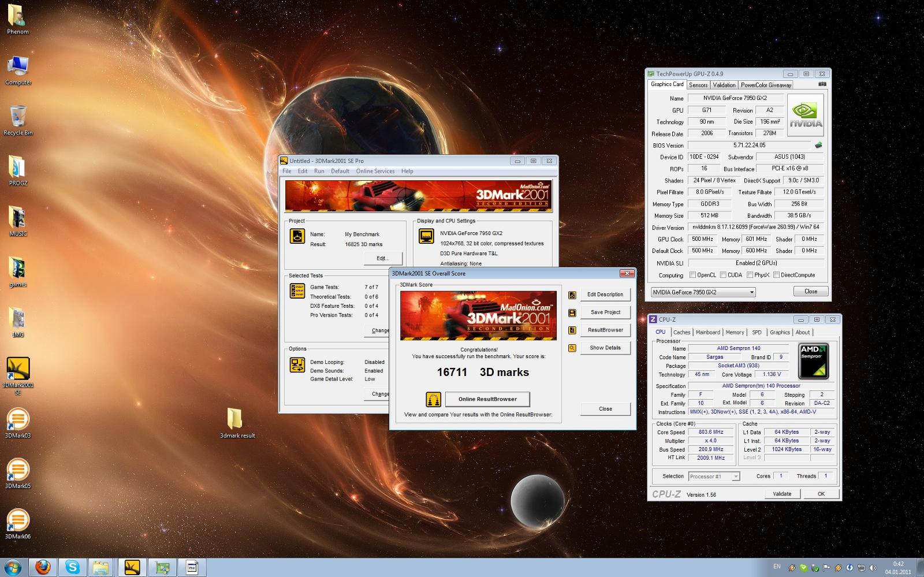Open the games desktop folder
Image resolution: width=924 pixels, height=577 pixels.
[x=18, y=271]
